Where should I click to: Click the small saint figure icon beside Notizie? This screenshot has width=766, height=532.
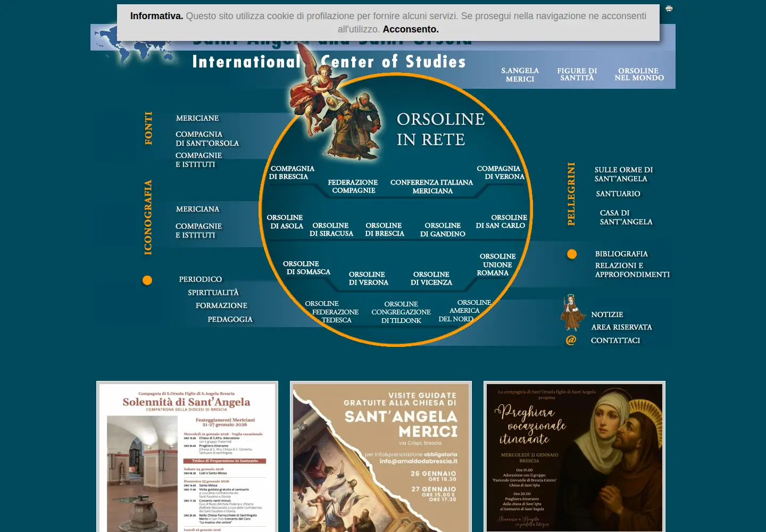572,313
